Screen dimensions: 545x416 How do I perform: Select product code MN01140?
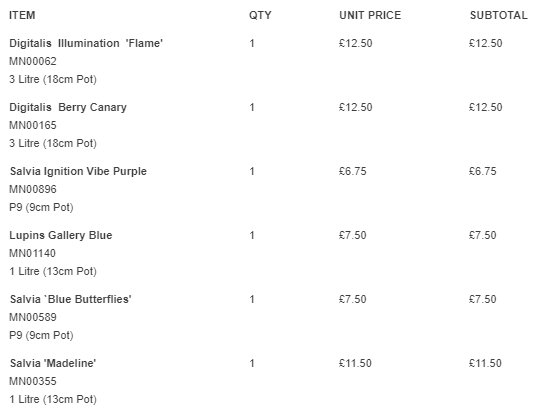(32, 253)
